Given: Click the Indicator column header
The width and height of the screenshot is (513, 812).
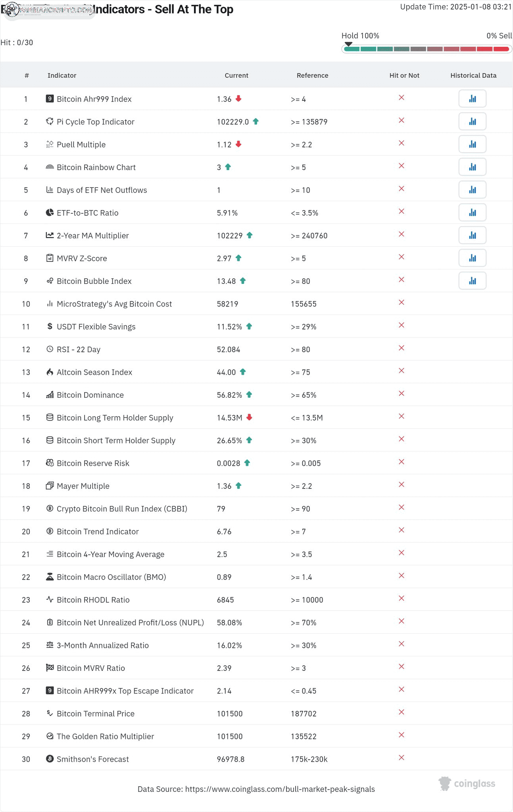Looking at the screenshot, I should point(62,75).
